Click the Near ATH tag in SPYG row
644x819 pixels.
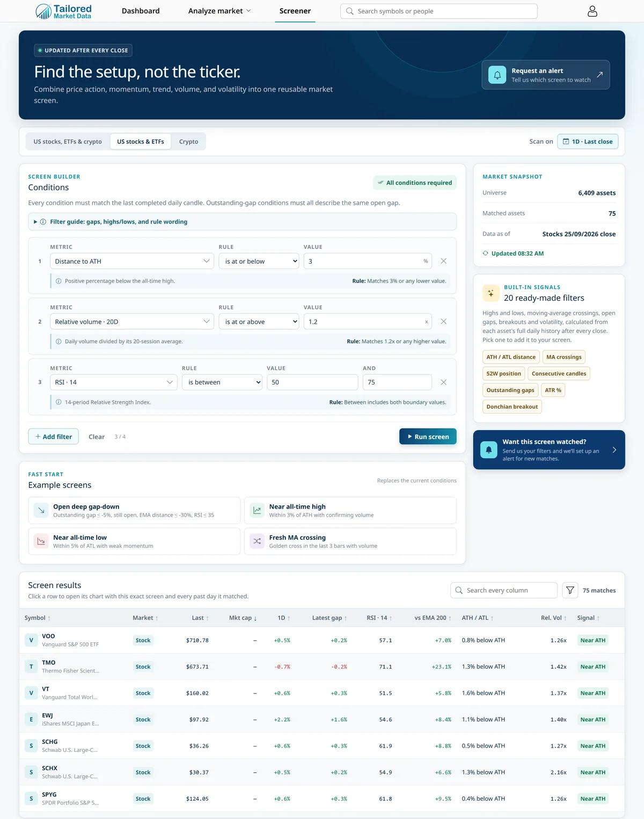[592, 799]
